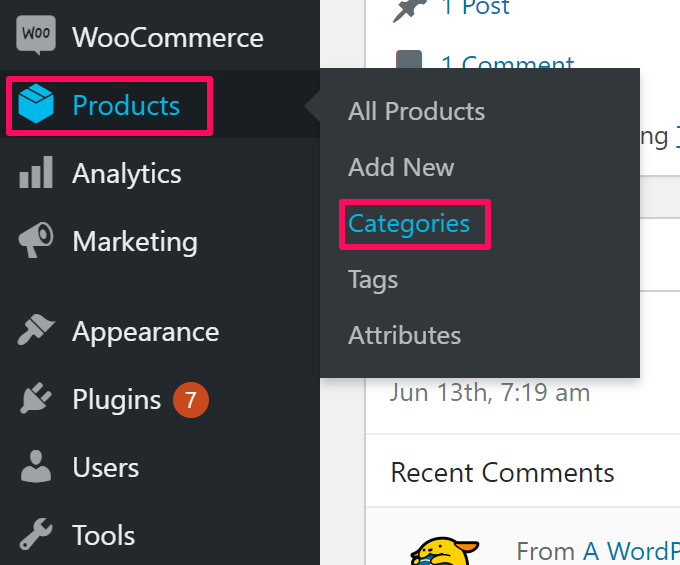The image size is (680, 565).
Task: Go to product Tags
Action: pyautogui.click(x=373, y=279)
